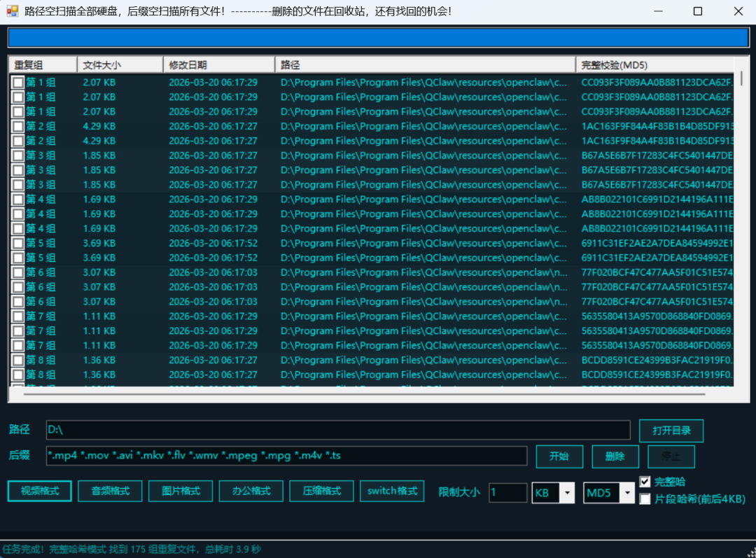Select the 4.29 KB cell in first 第 2 组 row

point(99,126)
